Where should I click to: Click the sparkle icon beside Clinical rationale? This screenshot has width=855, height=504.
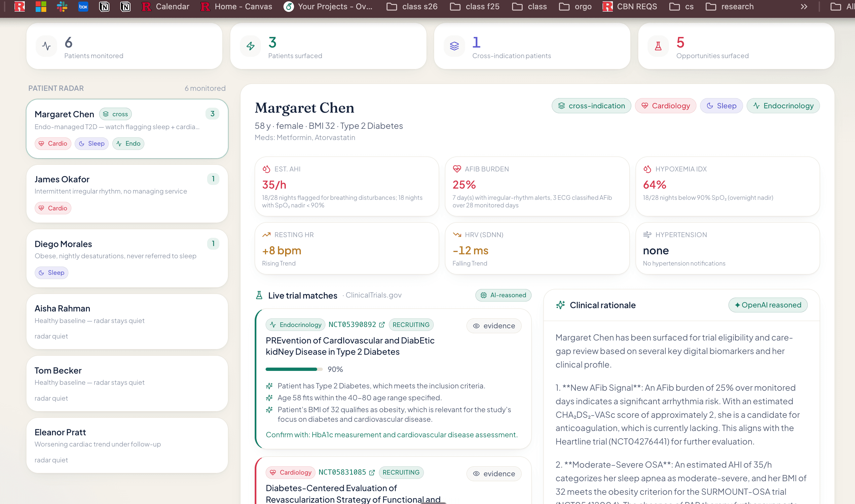pyautogui.click(x=561, y=305)
